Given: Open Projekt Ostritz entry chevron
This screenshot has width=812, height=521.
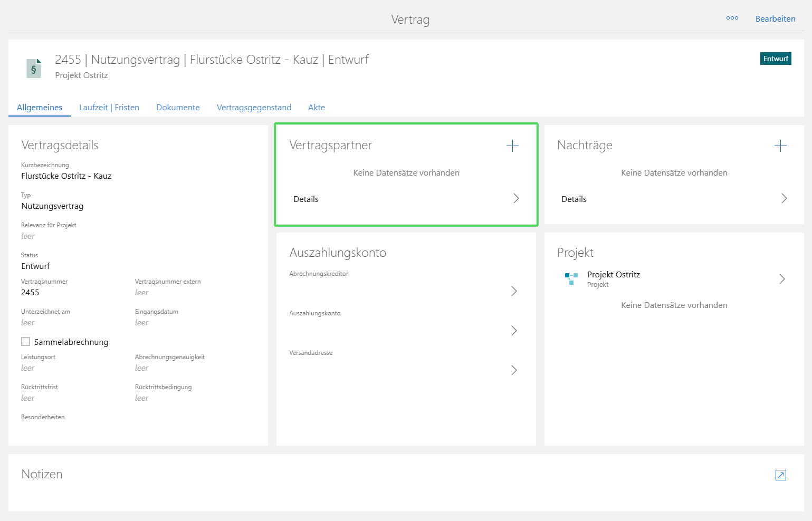Looking at the screenshot, I should tap(782, 279).
